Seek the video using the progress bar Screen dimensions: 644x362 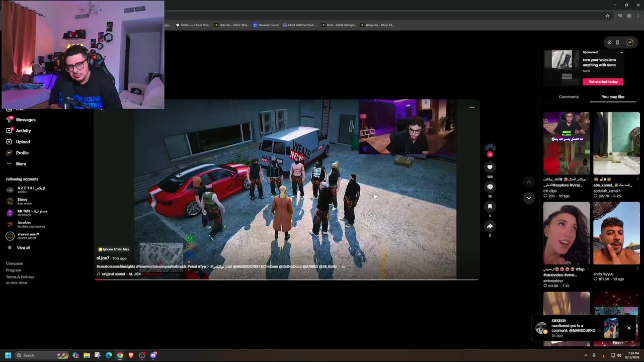point(287,279)
